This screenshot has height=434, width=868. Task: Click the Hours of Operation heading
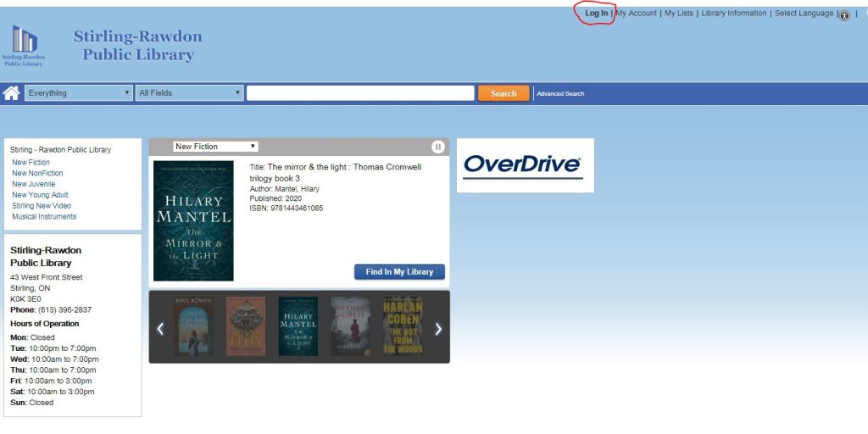point(45,324)
